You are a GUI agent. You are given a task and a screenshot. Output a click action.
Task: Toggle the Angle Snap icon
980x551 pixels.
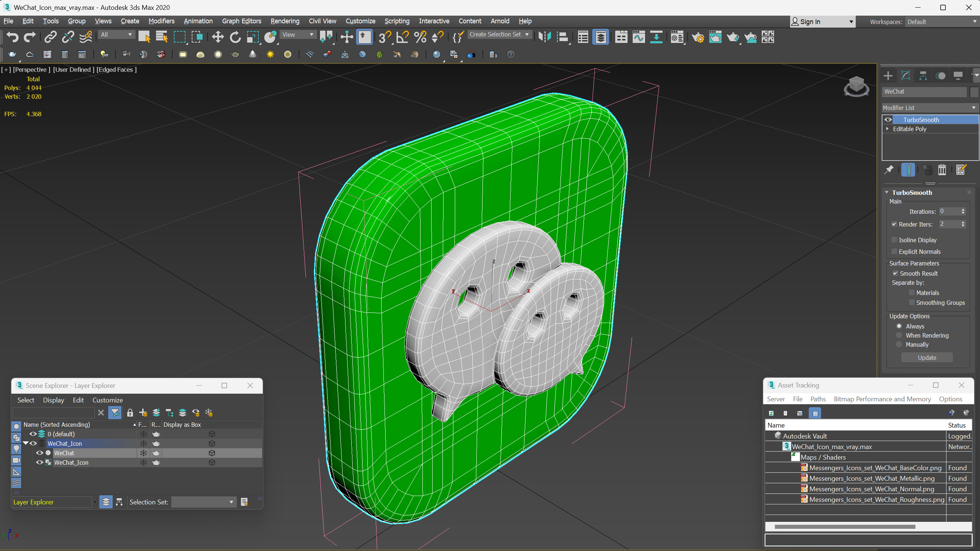point(402,37)
